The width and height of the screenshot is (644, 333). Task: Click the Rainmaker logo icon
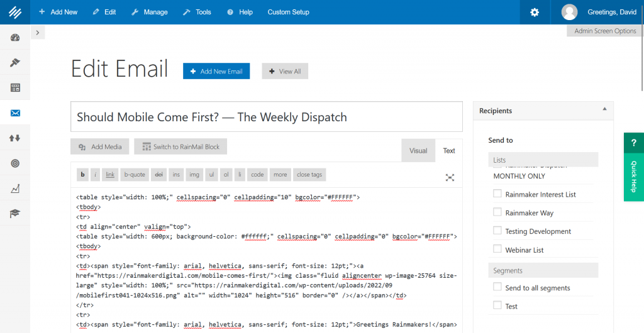pos(15,13)
